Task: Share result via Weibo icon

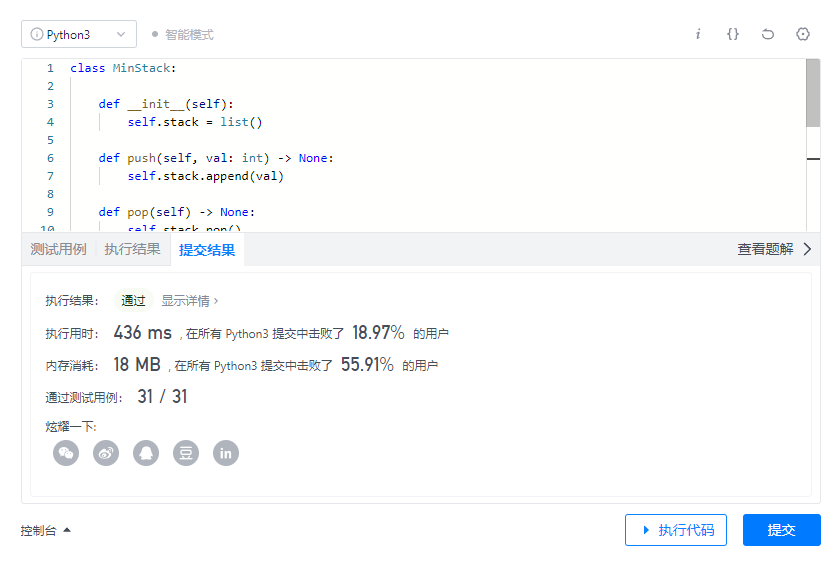Action: click(x=106, y=453)
